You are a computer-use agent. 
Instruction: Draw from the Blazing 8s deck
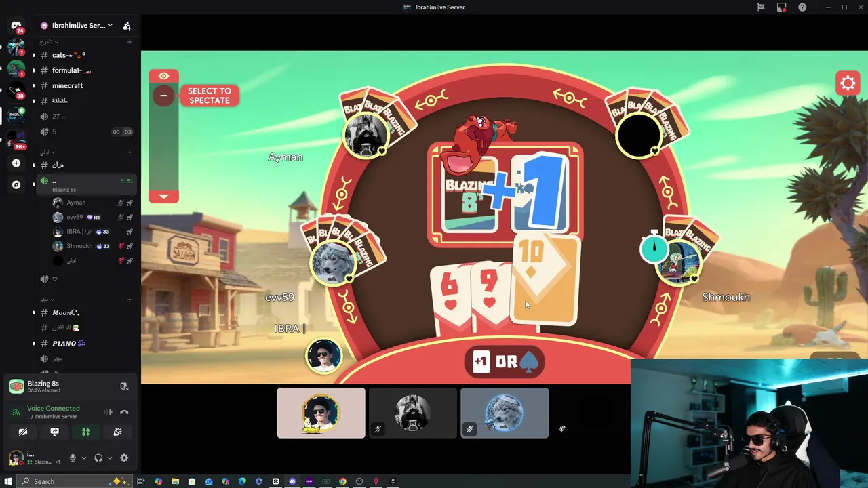470,195
